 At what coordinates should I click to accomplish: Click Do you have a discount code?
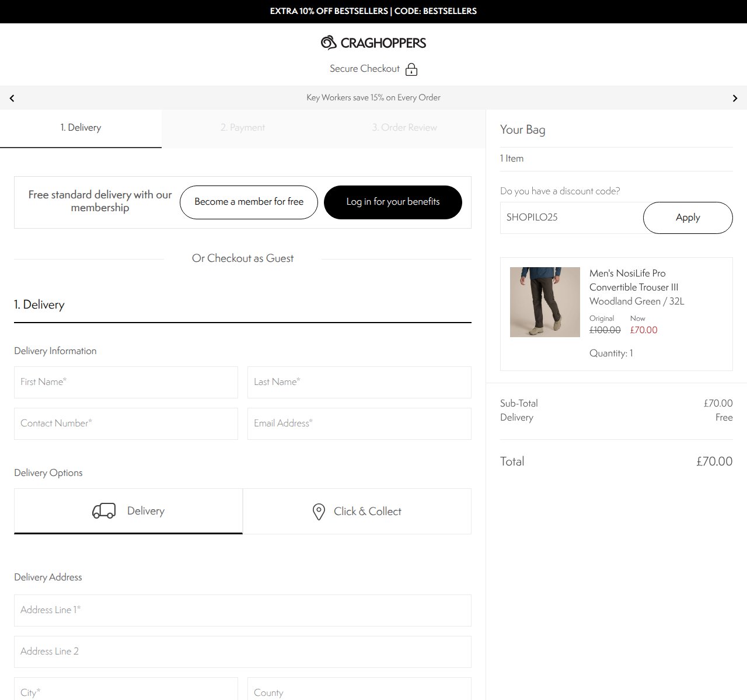tap(560, 191)
